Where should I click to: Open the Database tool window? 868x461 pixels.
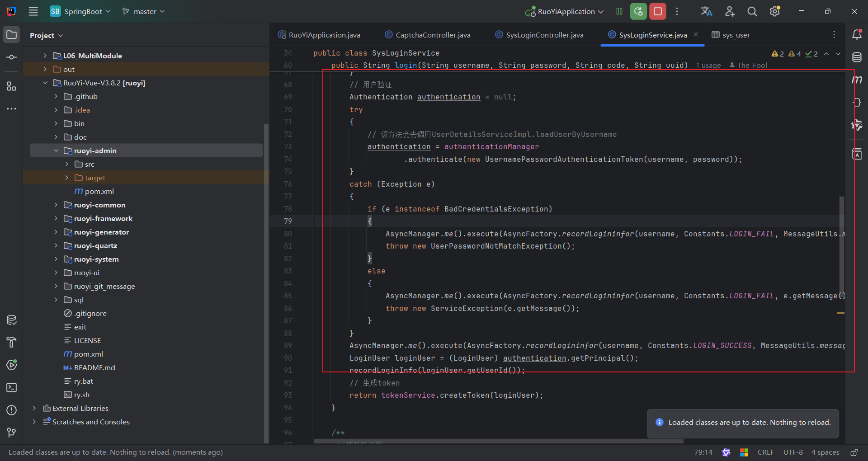click(857, 57)
